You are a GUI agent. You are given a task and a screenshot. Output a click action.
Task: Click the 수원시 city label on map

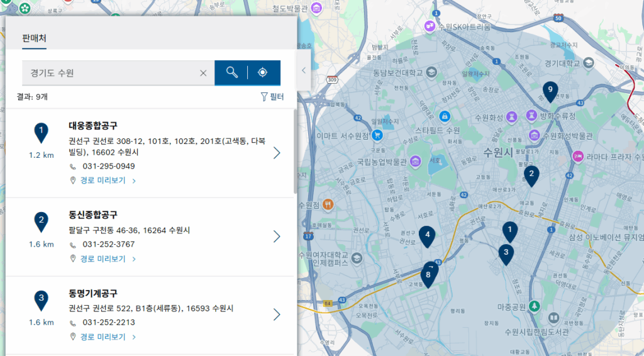(x=498, y=153)
